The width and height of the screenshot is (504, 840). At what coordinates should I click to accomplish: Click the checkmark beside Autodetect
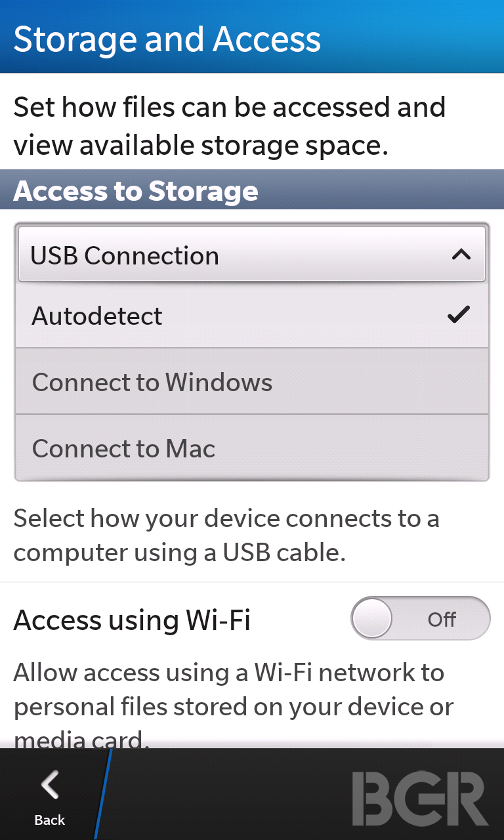459,315
